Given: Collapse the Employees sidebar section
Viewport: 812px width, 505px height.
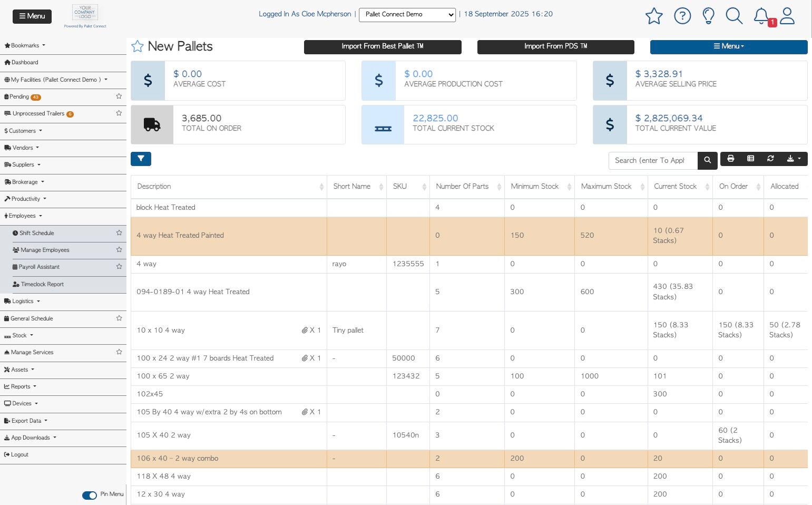Looking at the screenshot, I should coord(23,216).
